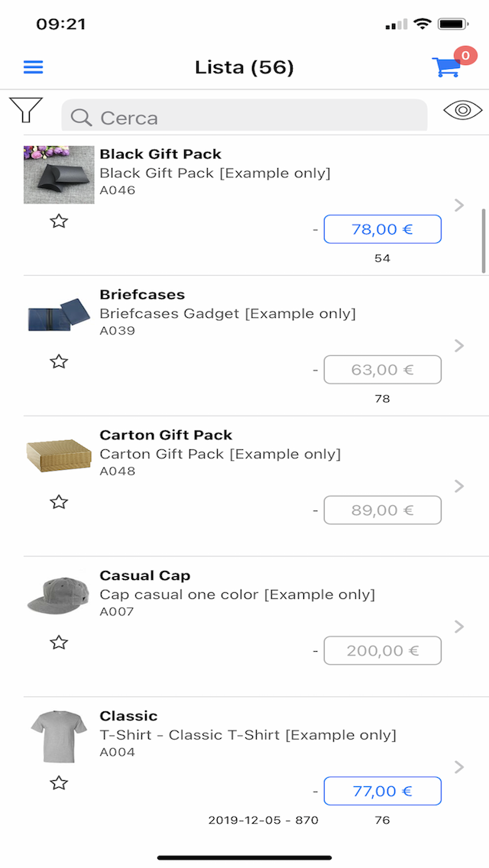Expand the Casual Cap row
Screen dimensions: 489x868
pyautogui.click(x=459, y=627)
